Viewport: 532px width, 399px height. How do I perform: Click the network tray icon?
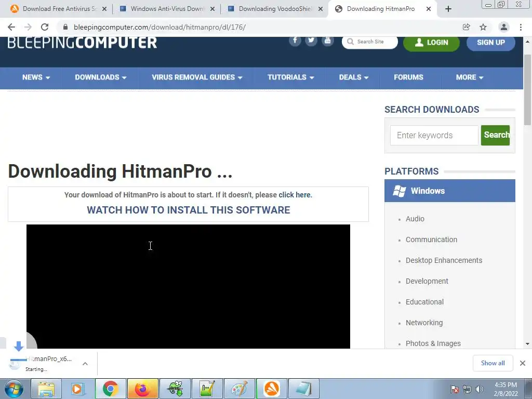click(x=467, y=389)
